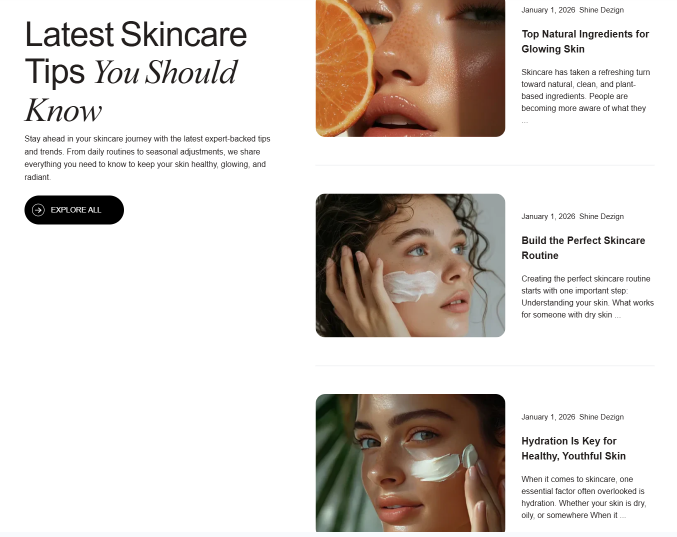Click the January 1, 2026 date on third post
Screen dimensions: 677x537
point(548,417)
